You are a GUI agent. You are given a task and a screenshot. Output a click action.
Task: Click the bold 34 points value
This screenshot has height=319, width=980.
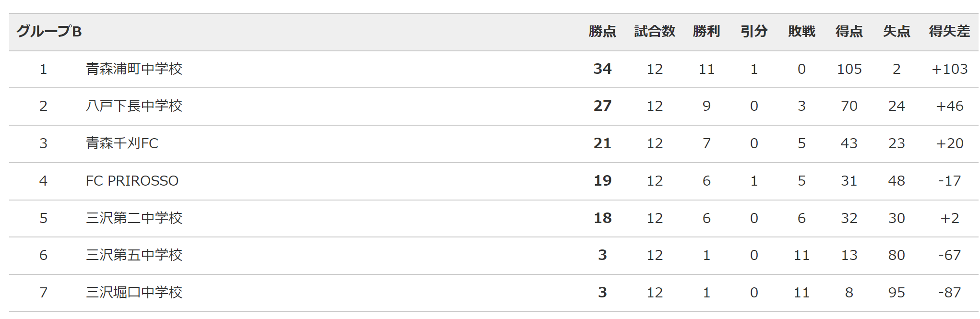click(602, 69)
